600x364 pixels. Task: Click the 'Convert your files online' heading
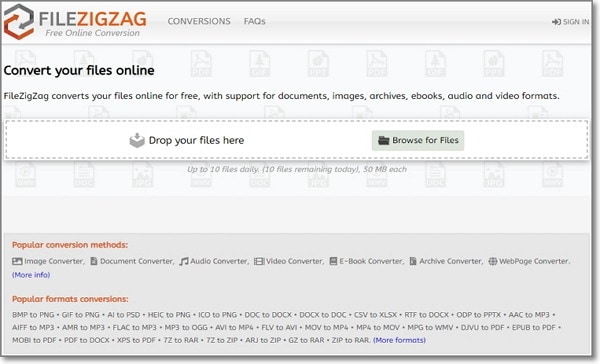coord(79,70)
